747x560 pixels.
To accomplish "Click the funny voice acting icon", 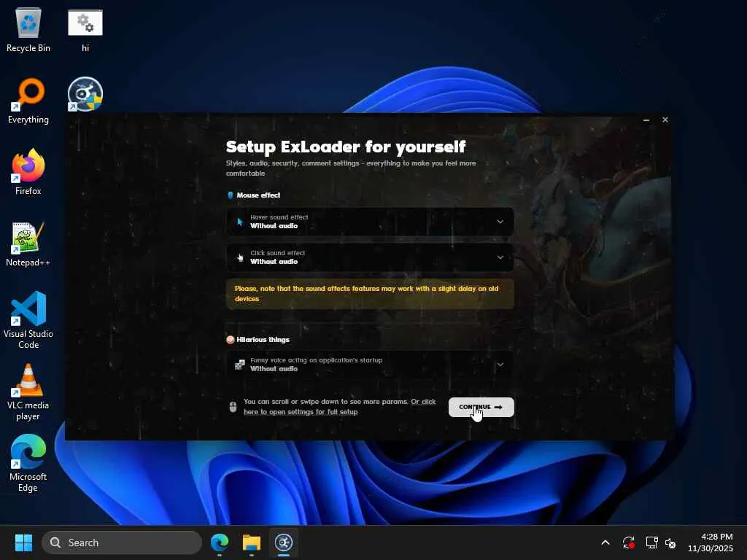I will coord(239,365).
